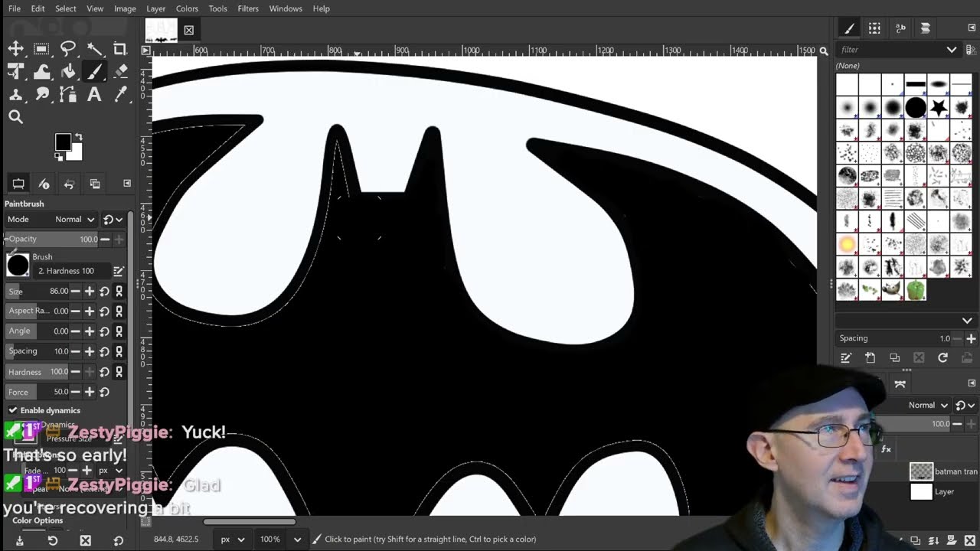Select the Bucket Fill tool
The image size is (980, 551).
coord(68,72)
